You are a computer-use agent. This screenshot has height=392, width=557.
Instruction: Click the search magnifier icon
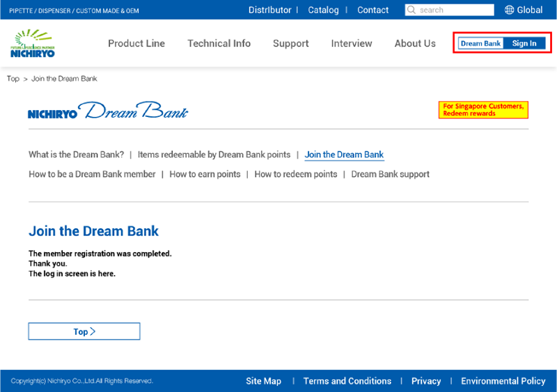point(411,10)
